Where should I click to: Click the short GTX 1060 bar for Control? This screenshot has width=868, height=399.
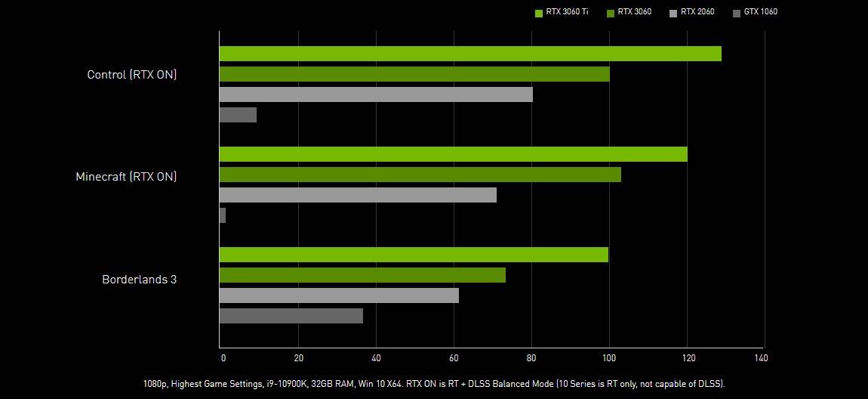point(238,115)
